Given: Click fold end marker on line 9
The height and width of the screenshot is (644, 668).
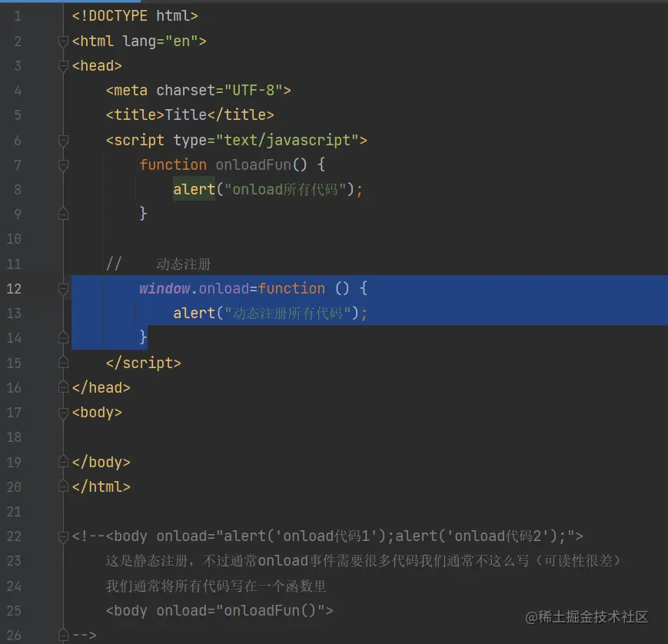Looking at the screenshot, I should pos(63,214).
